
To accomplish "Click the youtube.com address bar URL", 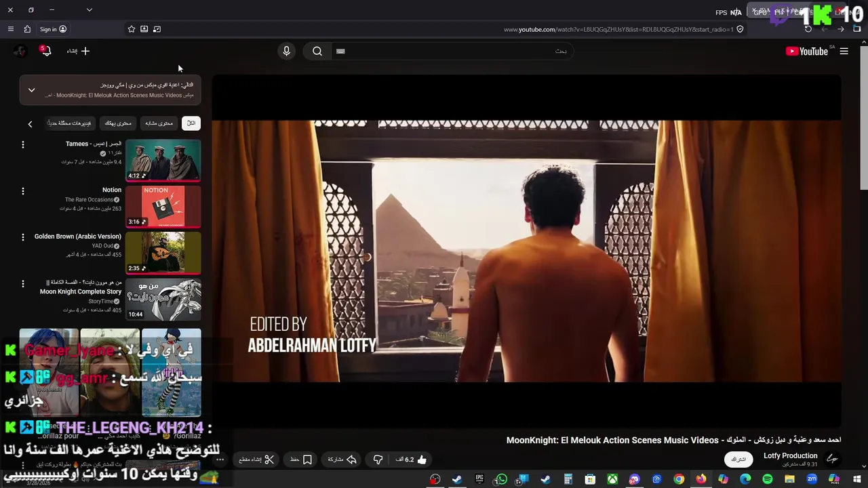I will [x=618, y=29].
